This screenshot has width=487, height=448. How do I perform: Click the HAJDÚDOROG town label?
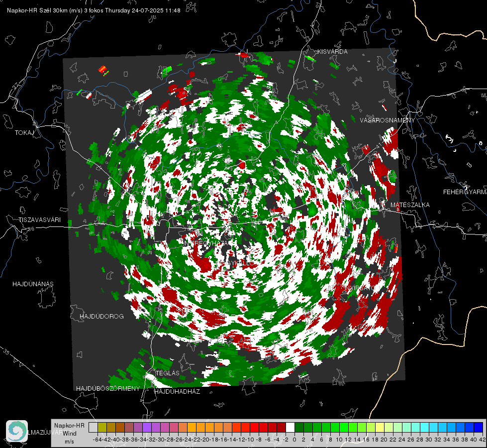point(101,317)
